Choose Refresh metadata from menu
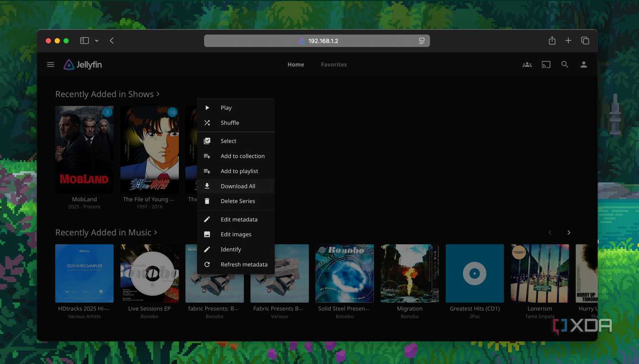Viewport: 639px width, 364px height. (x=236, y=264)
